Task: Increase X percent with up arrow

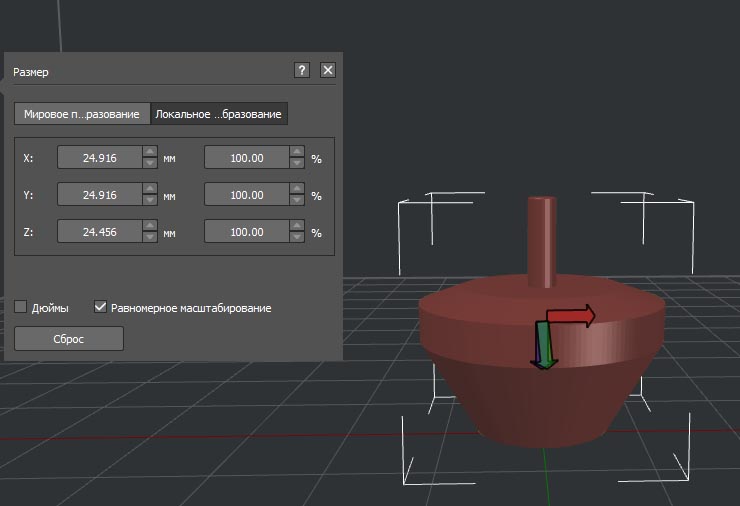Action: click(x=296, y=153)
